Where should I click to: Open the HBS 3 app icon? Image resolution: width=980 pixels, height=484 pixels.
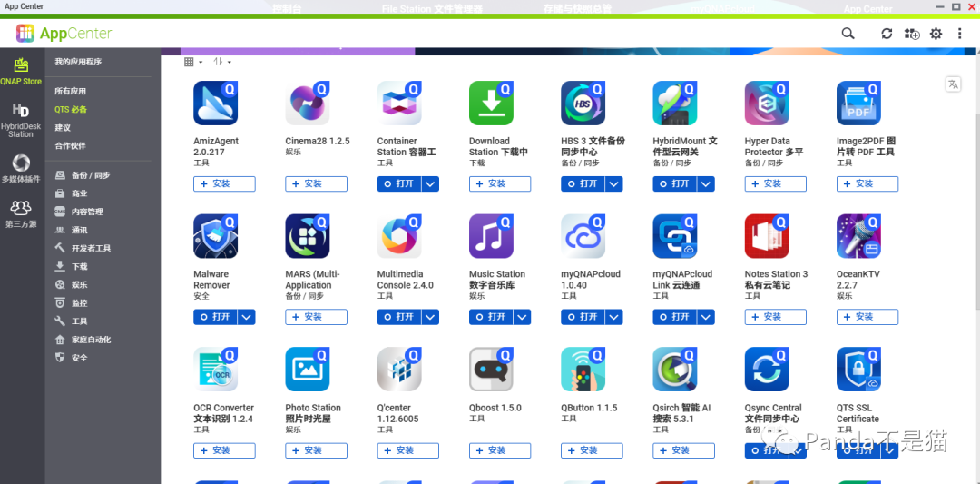(x=583, y=104)
